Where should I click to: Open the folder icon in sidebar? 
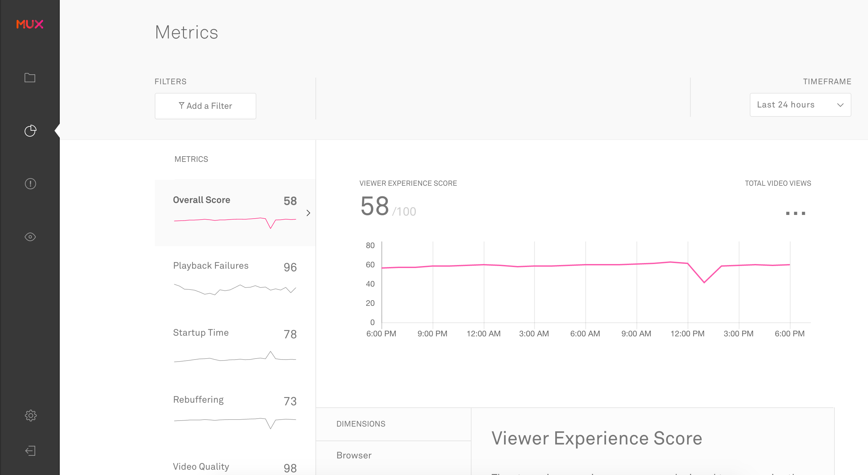pyautogui.click(x=30, y=78)
